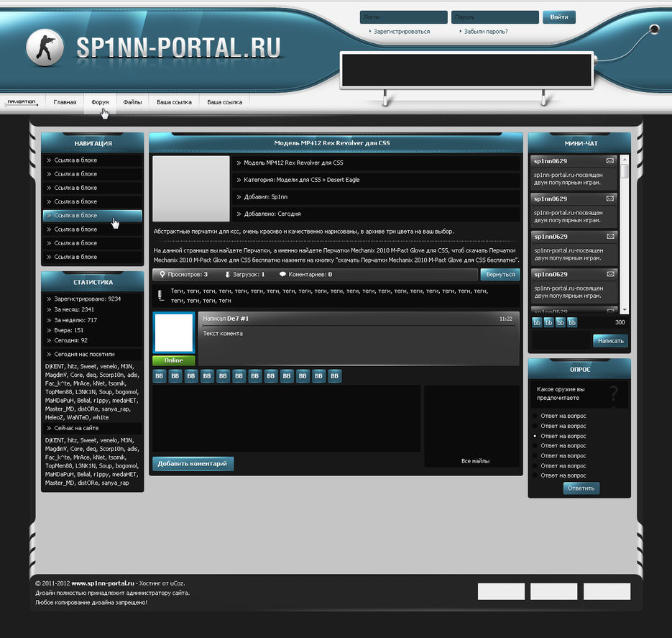The image size is (672, 638).
Task: Click the mini-chat scrollbar up arrow
Action: click(625, 159)
